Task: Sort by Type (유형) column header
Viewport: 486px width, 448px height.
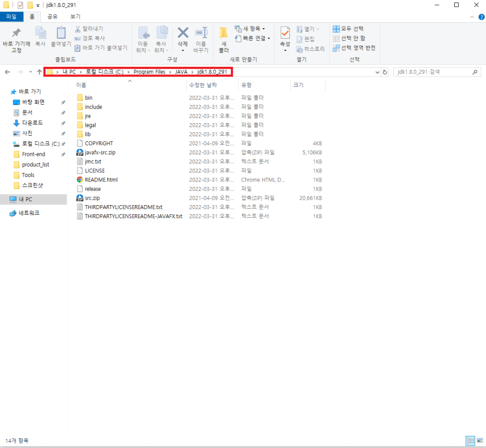Action: point(246,85)
